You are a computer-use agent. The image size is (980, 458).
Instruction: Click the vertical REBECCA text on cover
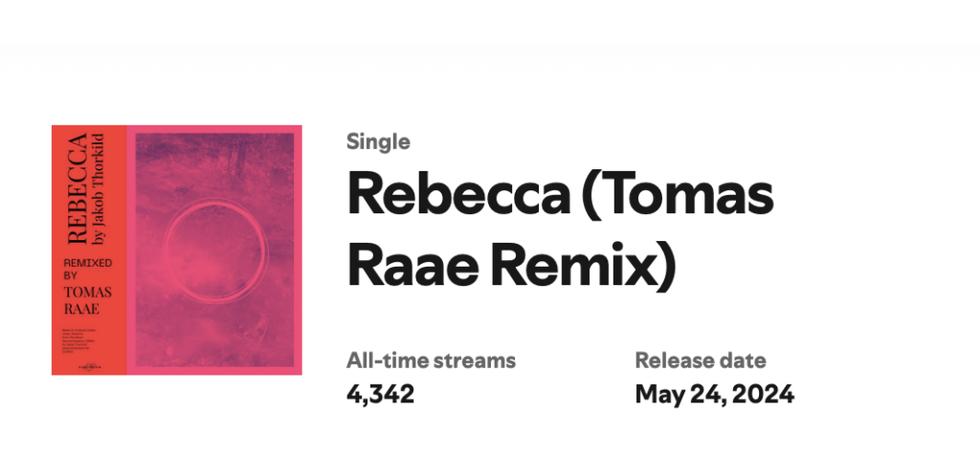77,188
